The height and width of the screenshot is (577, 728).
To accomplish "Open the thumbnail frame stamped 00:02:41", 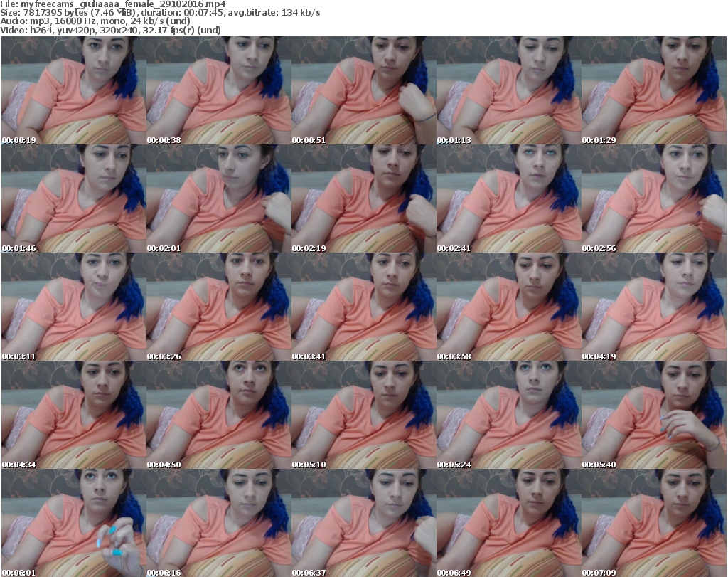I will 509,198.
